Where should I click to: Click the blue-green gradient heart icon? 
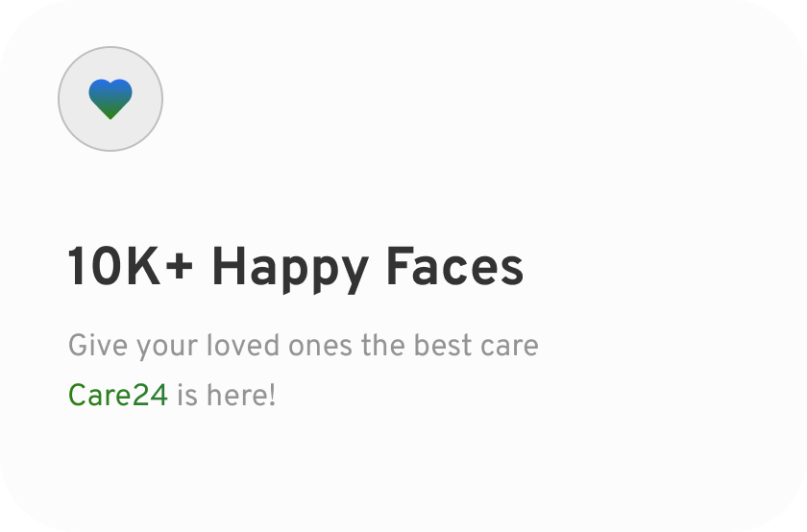(110, 99)
